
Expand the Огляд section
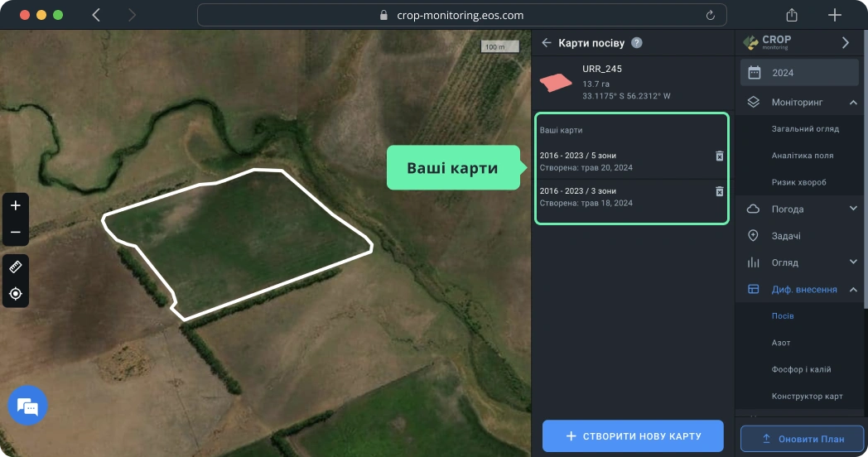tap(853, 262)
